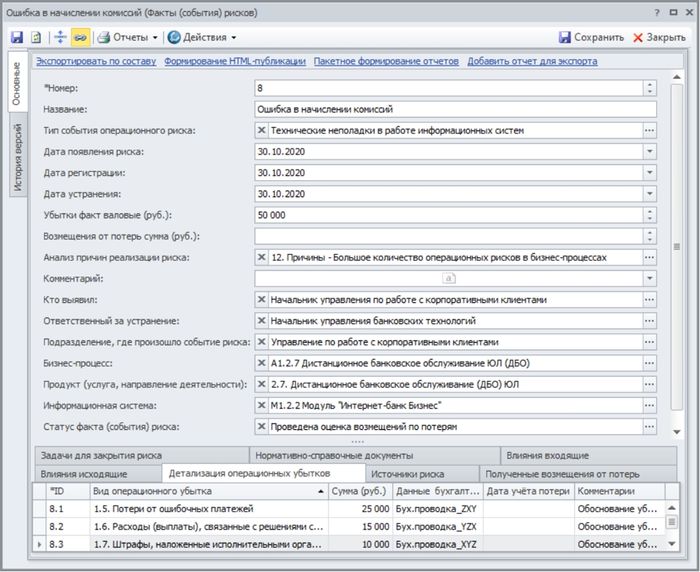Click the document refresh icon in toolbar
This screenshot has width=700, height=572.
coord(36,37)
